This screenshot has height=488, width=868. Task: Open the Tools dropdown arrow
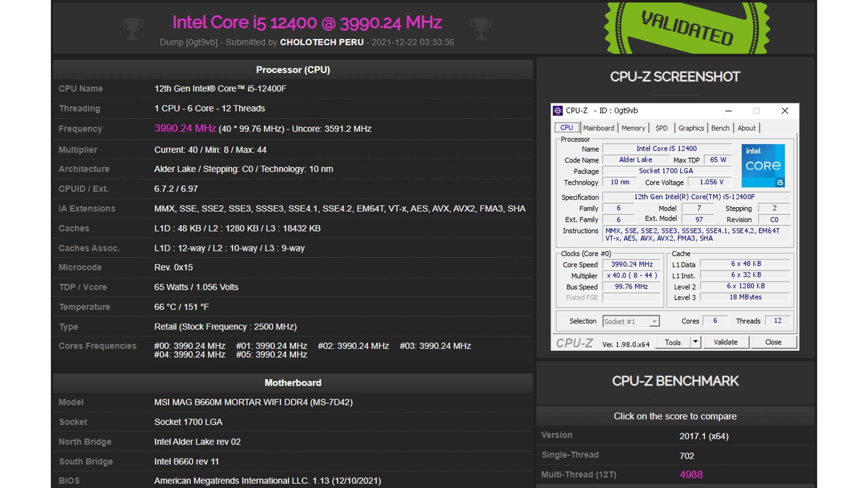point(696,342)
